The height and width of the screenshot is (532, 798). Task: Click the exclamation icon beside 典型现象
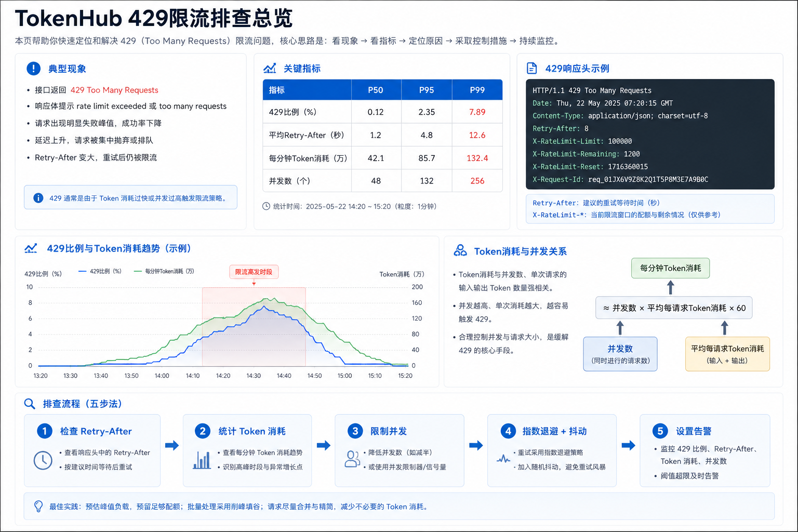click(x=33, y=68)
